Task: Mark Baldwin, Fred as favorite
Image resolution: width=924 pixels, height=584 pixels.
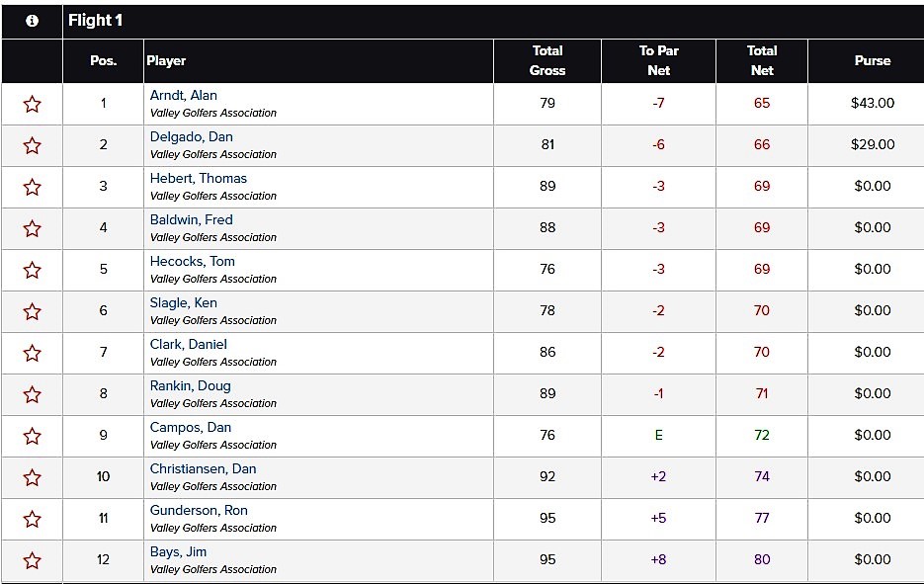Action: pyautogui.click(x=32, y=228)
